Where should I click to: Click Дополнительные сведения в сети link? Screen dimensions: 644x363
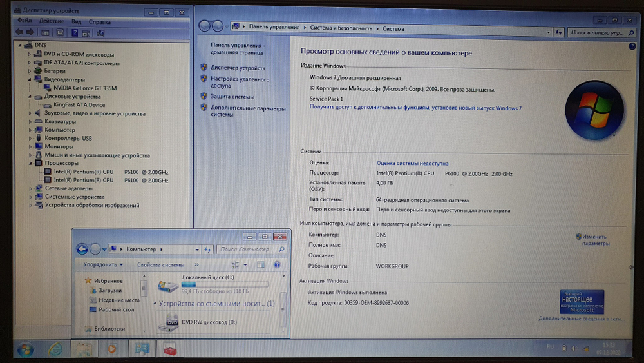pos(582,319)
